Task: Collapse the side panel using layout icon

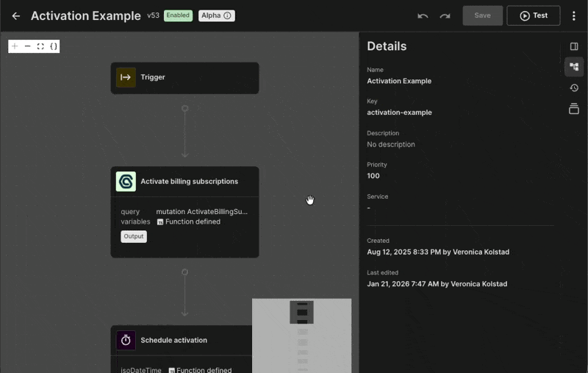Action: pos(574,46)
